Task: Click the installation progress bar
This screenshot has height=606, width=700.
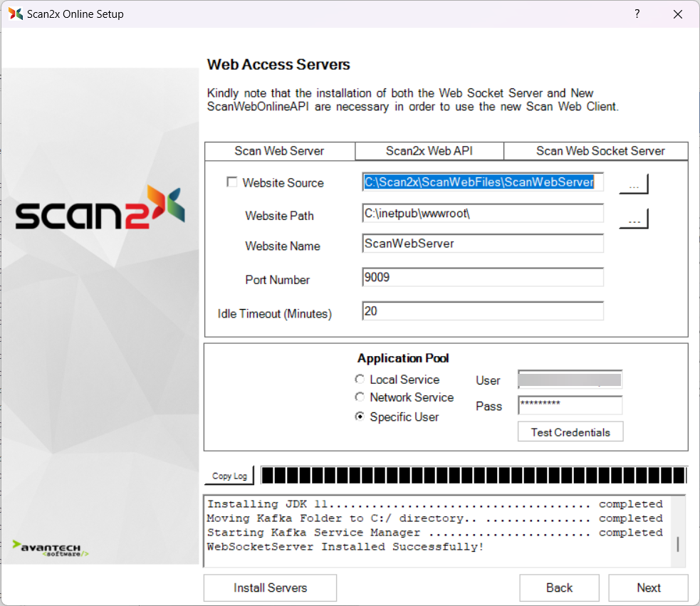Action: coord(474,476)
